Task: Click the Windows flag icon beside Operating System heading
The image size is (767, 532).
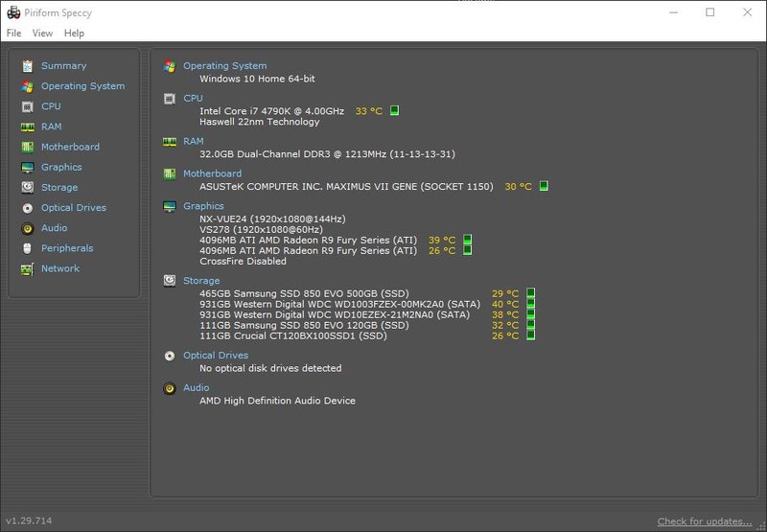Action: click(170, 66)
